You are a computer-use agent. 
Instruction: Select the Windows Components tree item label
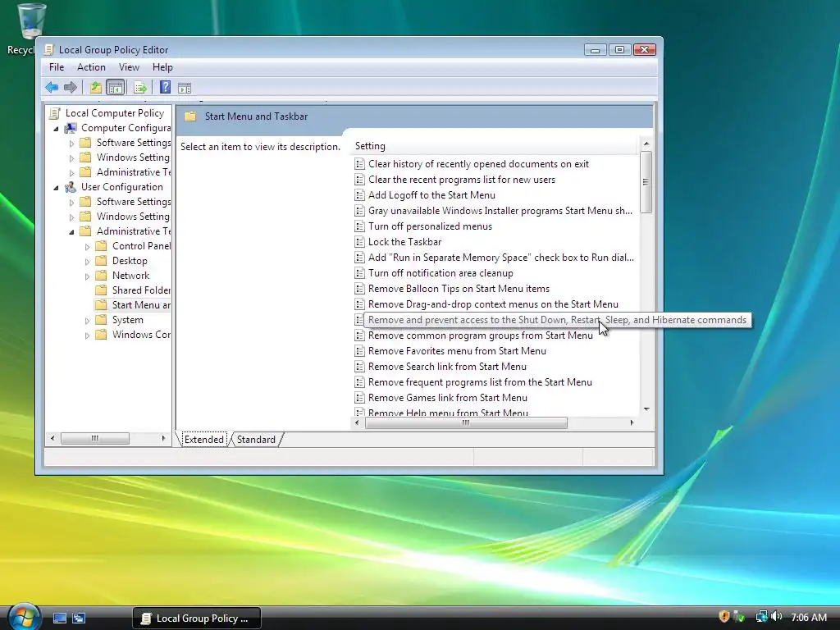[x=141, y=335]
